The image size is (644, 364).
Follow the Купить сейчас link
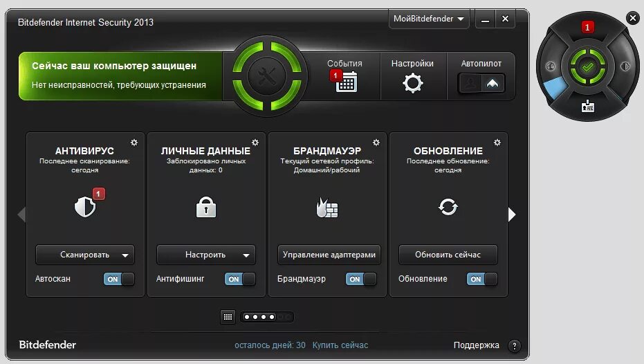[x=340, y=345]
